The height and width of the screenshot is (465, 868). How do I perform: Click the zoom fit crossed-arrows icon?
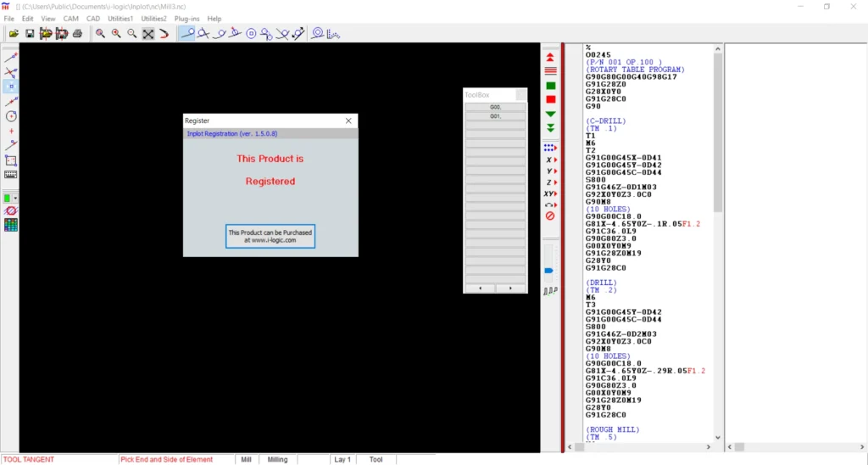click(x=148, y=34)
